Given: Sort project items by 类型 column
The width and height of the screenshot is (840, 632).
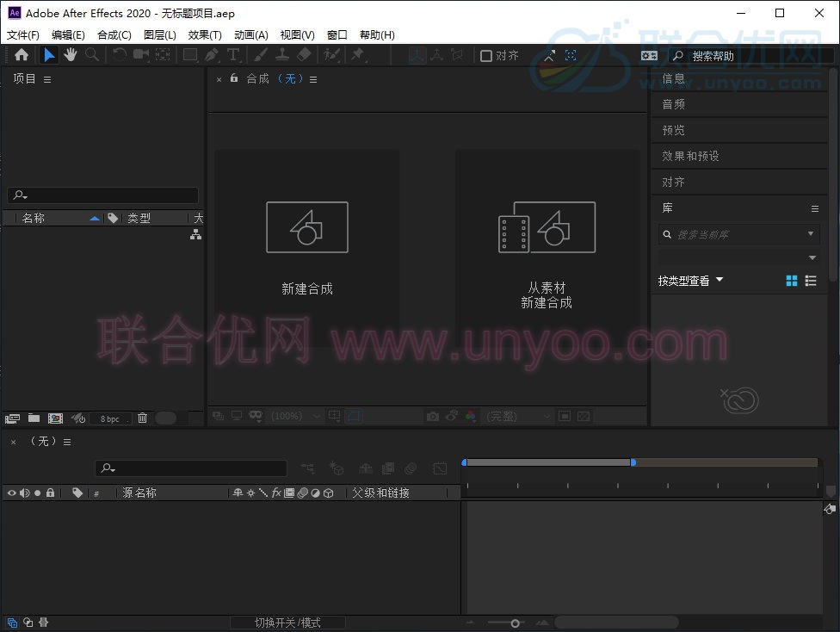Looking at the screenshot, I should click(139, 218).
